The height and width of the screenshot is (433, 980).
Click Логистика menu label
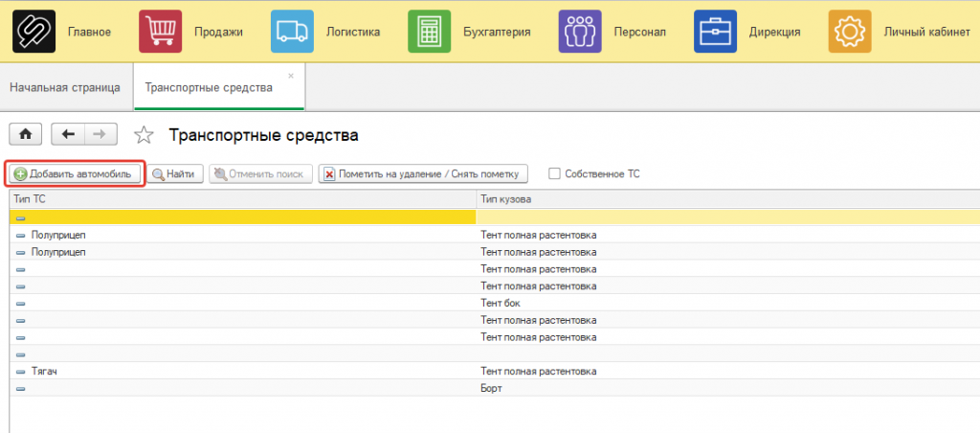(352, 32)
